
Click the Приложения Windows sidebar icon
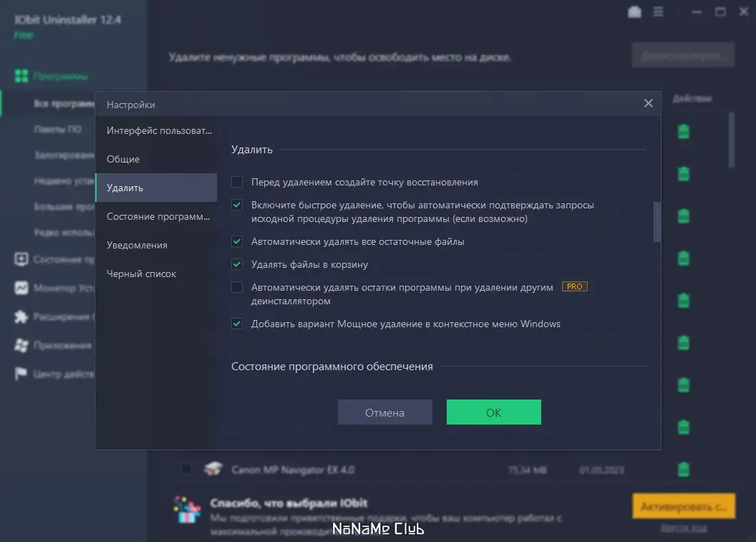[21, 345]
